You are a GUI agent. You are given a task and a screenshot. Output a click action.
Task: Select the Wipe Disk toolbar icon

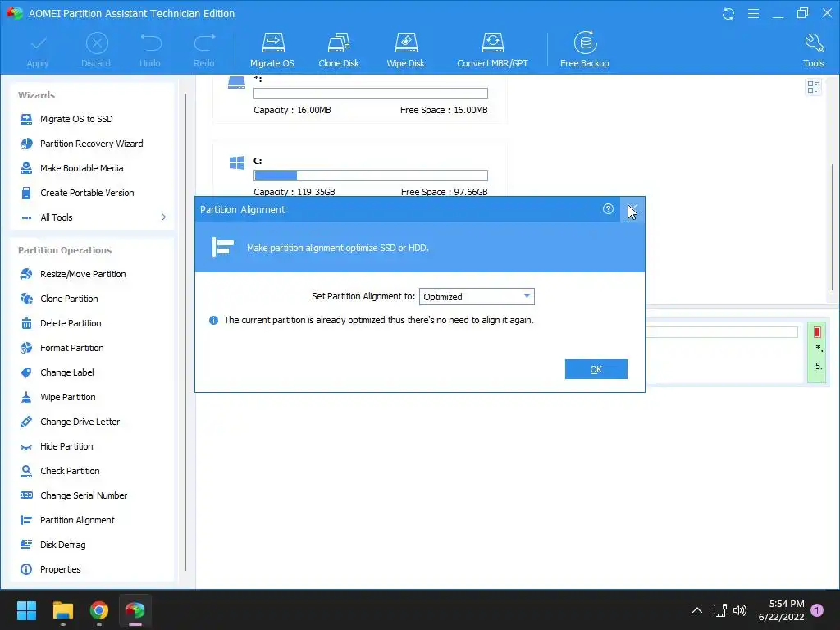tap(405, 50)
